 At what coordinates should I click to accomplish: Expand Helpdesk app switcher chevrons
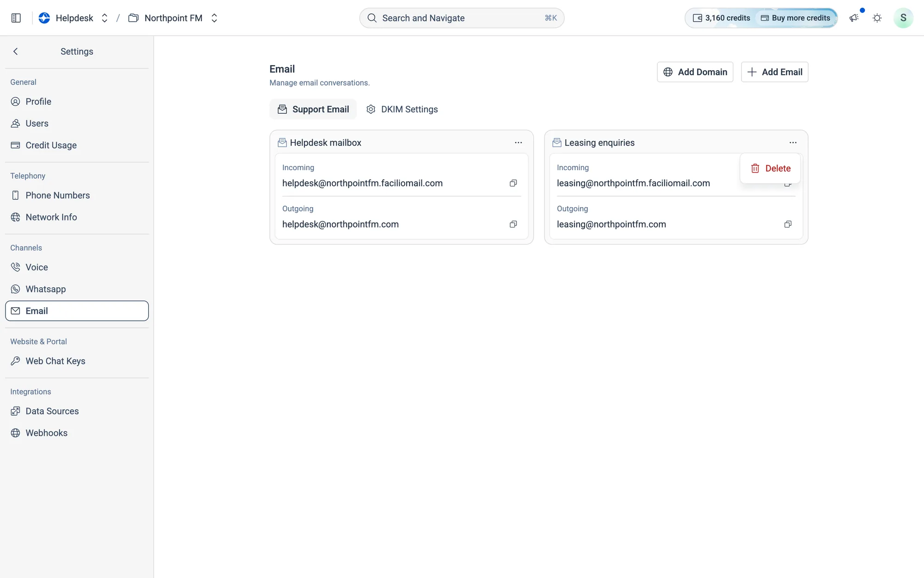105,18
